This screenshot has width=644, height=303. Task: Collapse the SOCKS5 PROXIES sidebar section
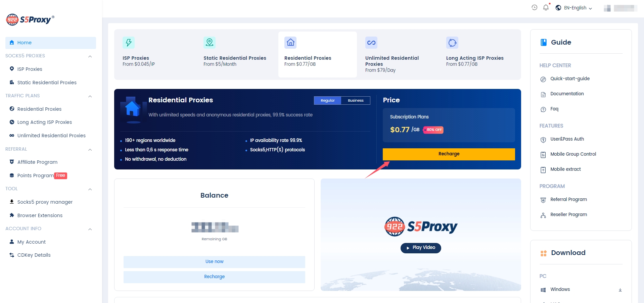point(90,56)
